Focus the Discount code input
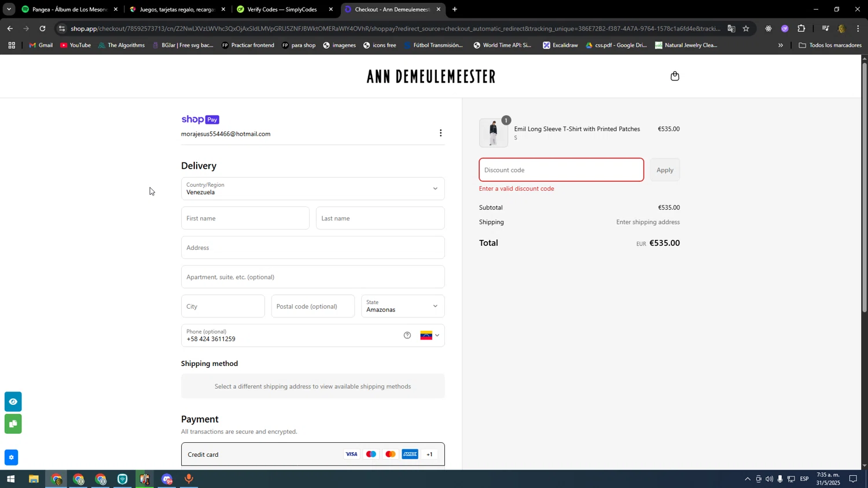Image resolution: width=868 pixels, height=488 pixels. (x=561, y=170)
